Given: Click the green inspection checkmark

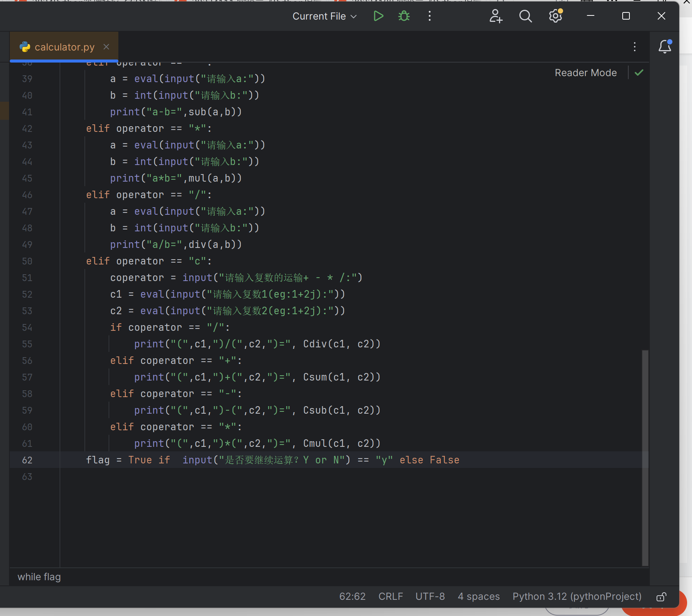Looking at the screenshot, I should tap(639, 73).
